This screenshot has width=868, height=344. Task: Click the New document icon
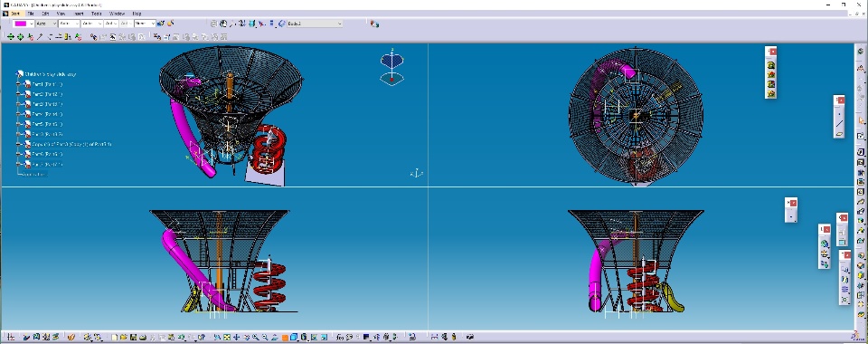coord(114,337)
